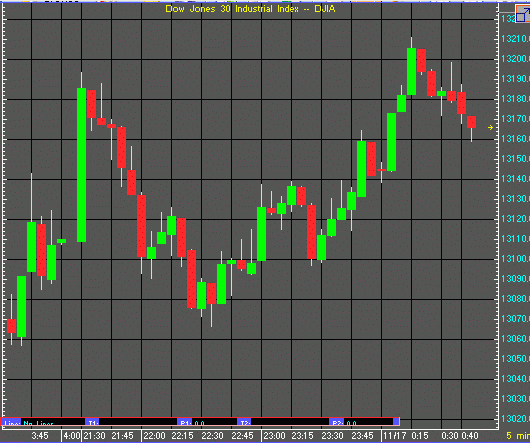Click the T2 field in status bar
Viewport: 530px width, 443px height.
[x=283, y=422]
